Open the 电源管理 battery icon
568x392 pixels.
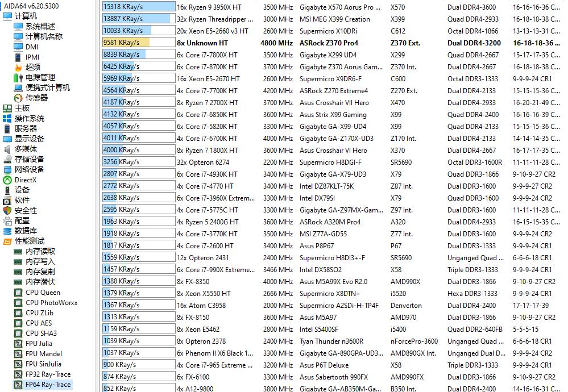[18, 77]
